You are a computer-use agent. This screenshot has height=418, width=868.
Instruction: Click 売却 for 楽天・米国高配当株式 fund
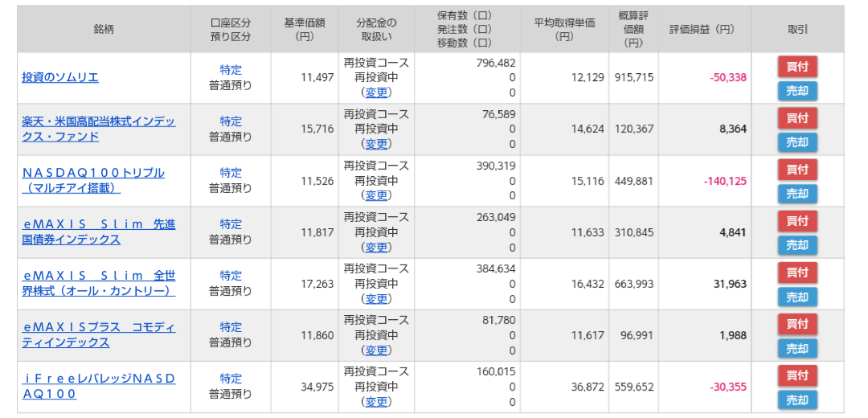click(797, 143)
